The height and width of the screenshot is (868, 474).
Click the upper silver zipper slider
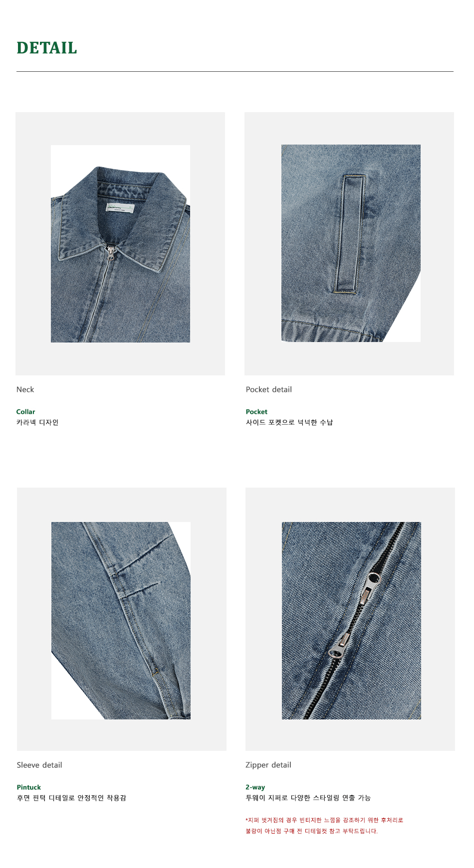point(370,588)
